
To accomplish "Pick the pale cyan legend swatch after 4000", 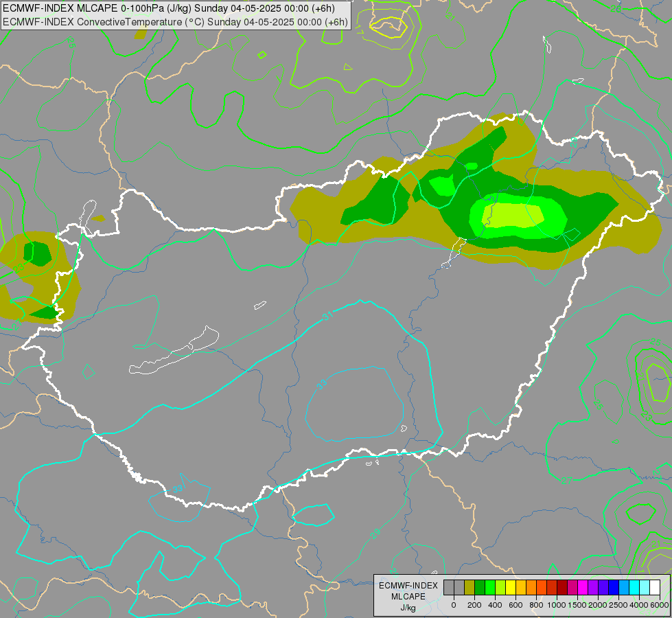I will (645, 587).
